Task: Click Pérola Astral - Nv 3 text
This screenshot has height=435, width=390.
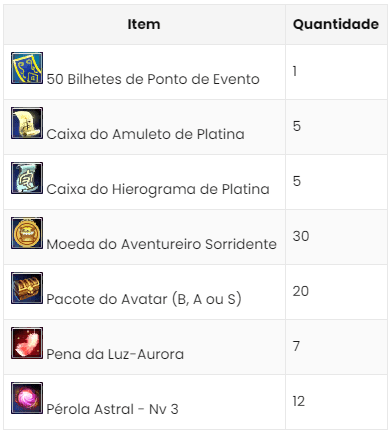Action: 112,409
